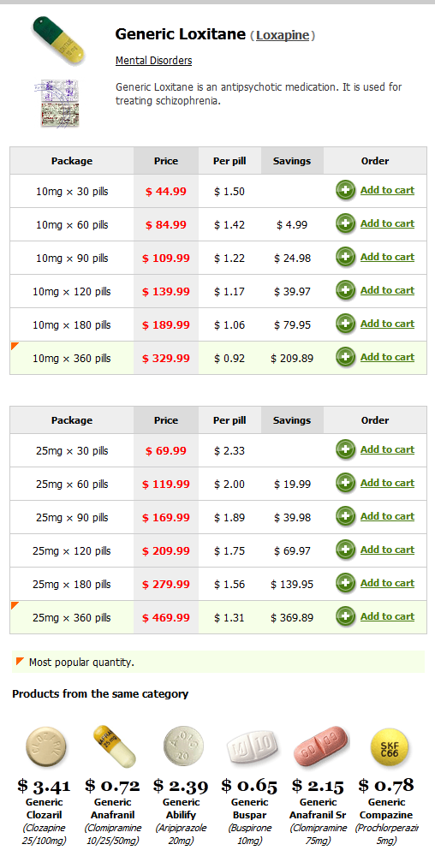435x868 pixels.
Task: Open the Generic Anafranil capsule image
Action: tap(114, 746)
